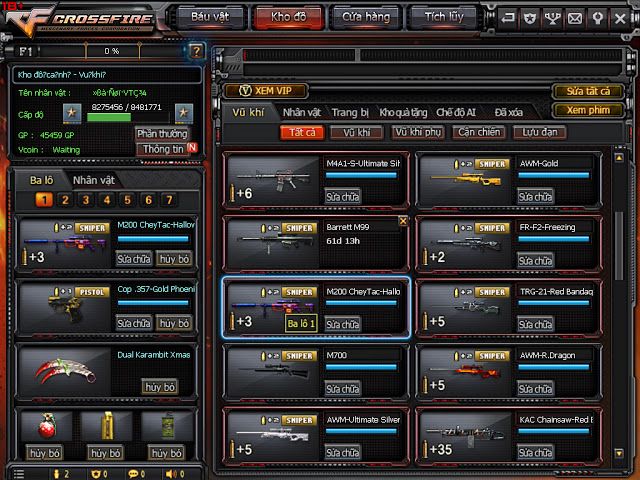Click the CrossFire logo at the top left
The image size is (640, 480).
coord(82,20)
